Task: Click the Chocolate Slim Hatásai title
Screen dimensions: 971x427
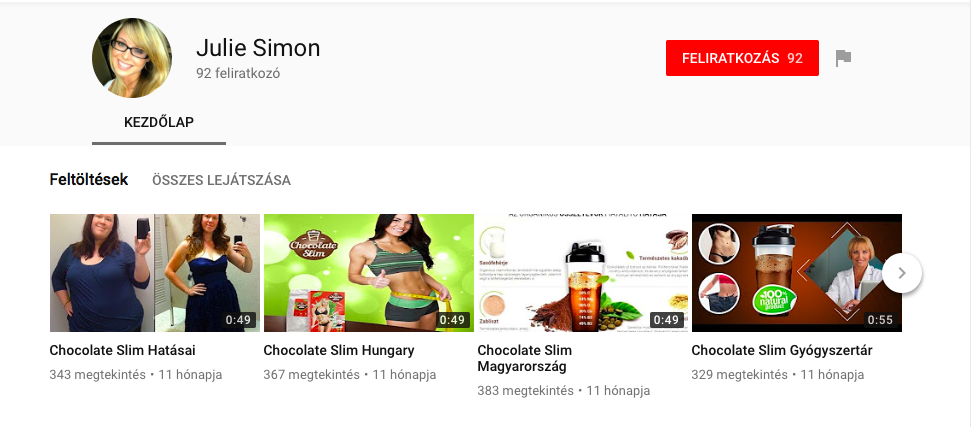Action: point(123,351)
